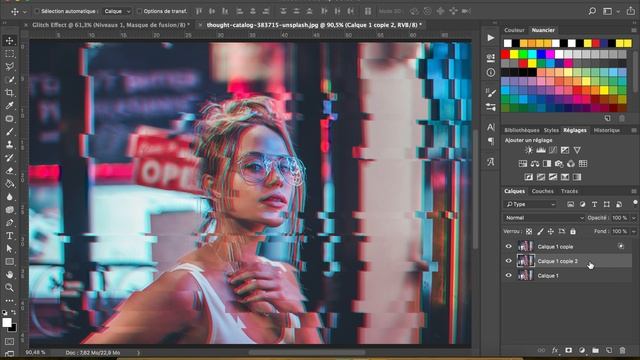Toggle lock position icon in Verrou row
Image resolution: width=640 pixels, height=360 pixels.
tap(551, 231)
